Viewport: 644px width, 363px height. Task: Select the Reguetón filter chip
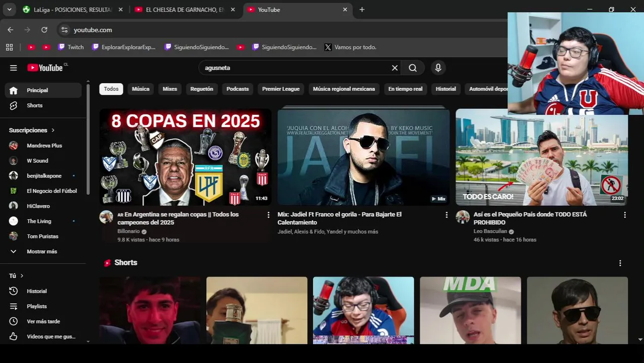click(x=202, y=89)
